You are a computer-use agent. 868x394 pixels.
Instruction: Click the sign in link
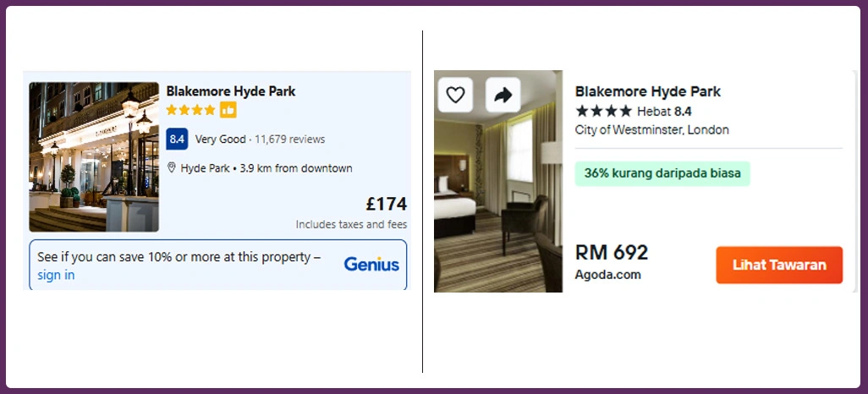(56, 275)
